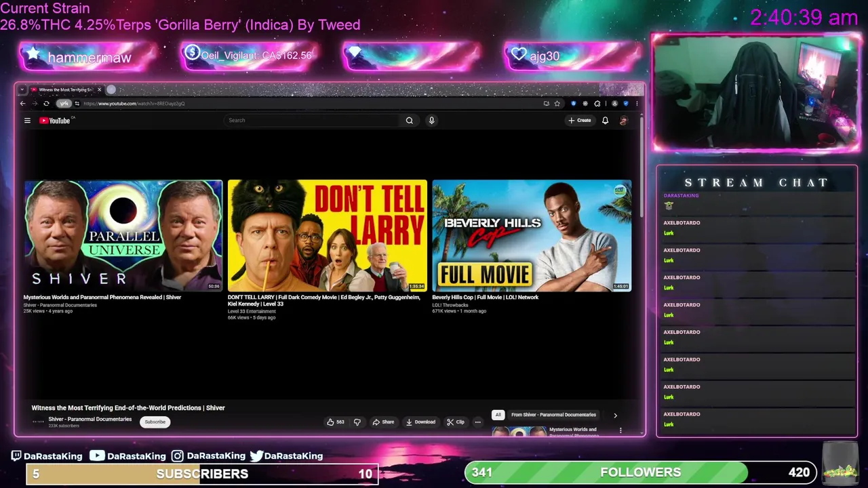This screenshot has height=488, width=868.
Task: Go back in the browser
Action: click(x=22, y=104)
